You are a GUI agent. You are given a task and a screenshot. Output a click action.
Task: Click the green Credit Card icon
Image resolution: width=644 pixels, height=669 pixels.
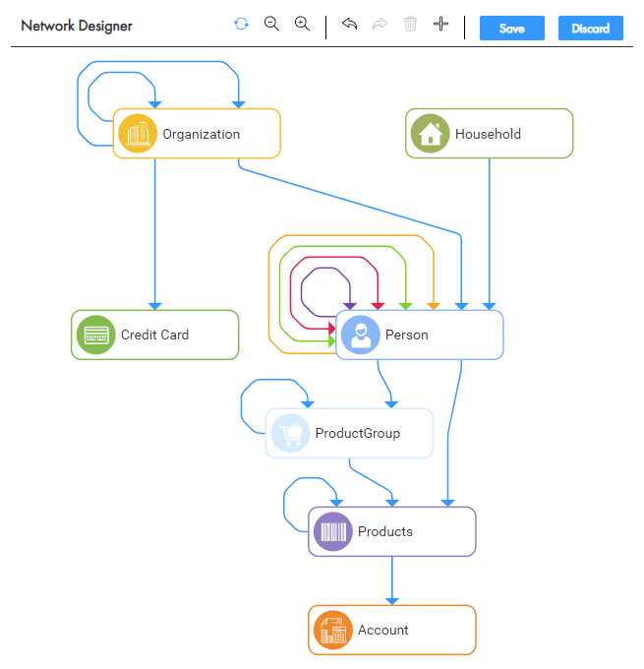(96, 334)
